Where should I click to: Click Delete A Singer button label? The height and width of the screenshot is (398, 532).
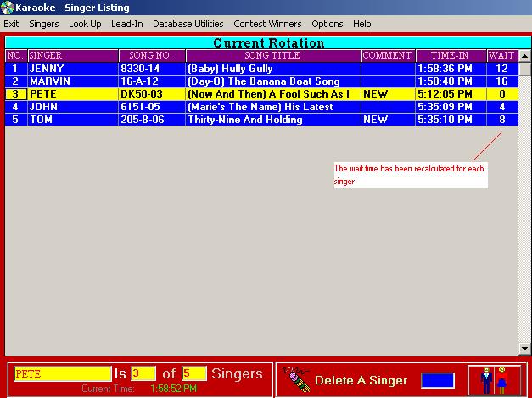point(361,380)
